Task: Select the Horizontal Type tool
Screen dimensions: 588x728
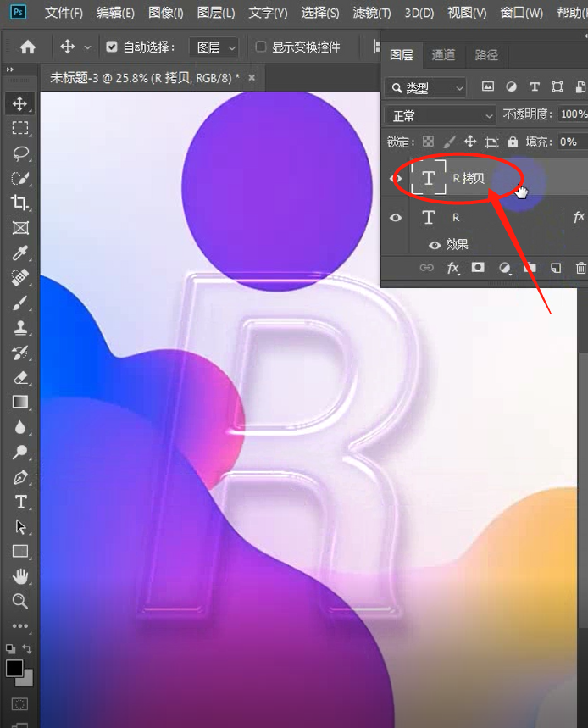Action: 20,502
